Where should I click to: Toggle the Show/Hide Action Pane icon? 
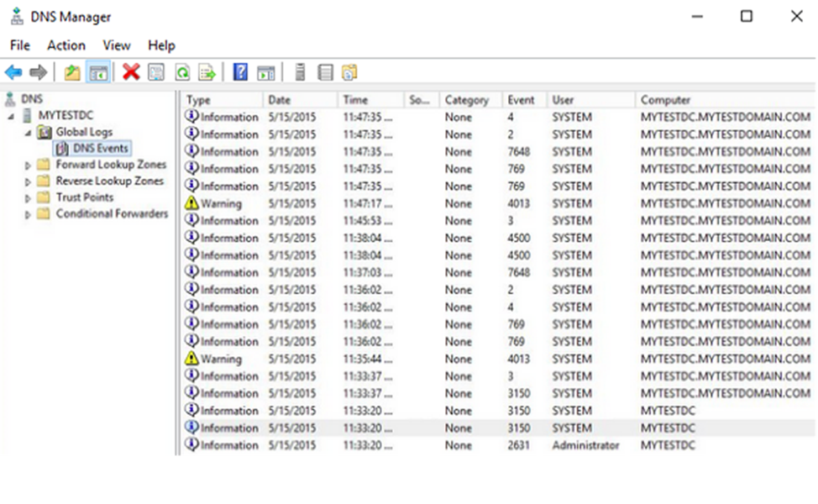(266, 72)
